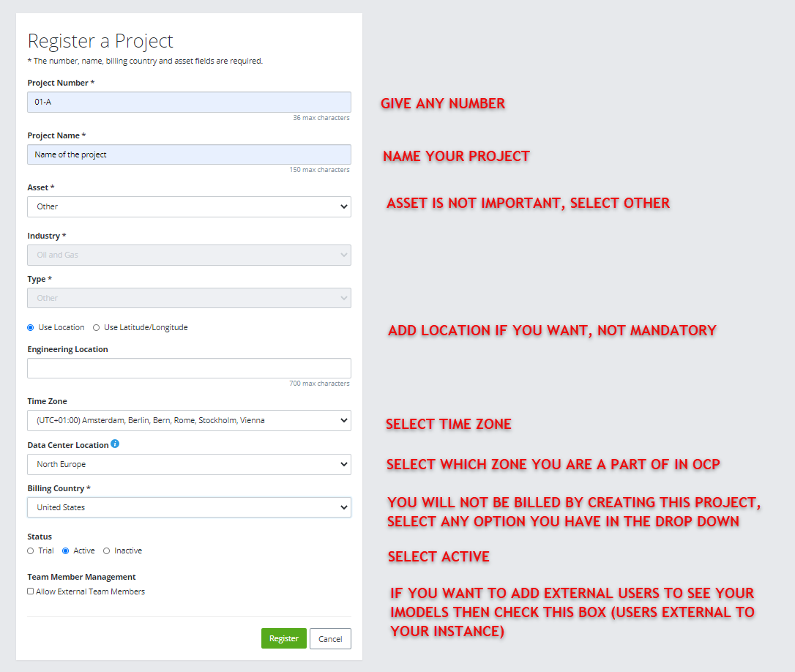Click the Team Member Management label
The width and height of the screenshot is (795, 672).
click(81, 577)
